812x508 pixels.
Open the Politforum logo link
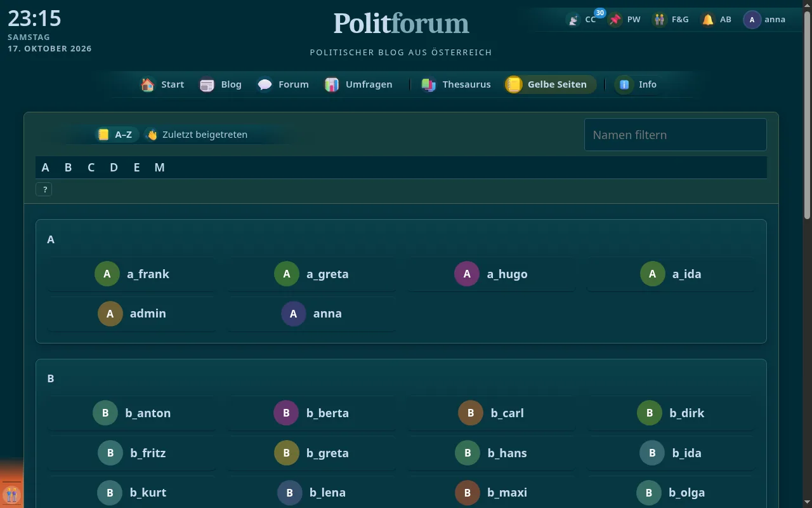pyautogui.click(x=401, y=23)
